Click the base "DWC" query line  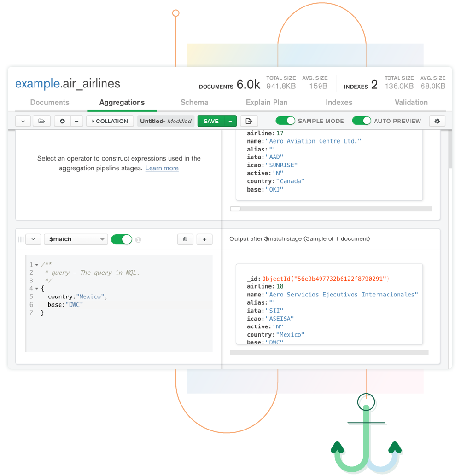[x=65, y=305]
